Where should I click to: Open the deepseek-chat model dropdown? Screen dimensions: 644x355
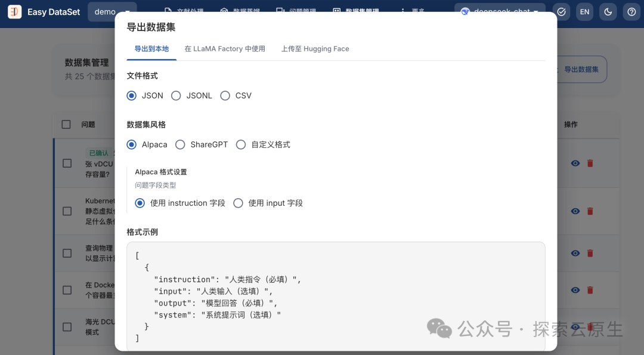[500, 12]
